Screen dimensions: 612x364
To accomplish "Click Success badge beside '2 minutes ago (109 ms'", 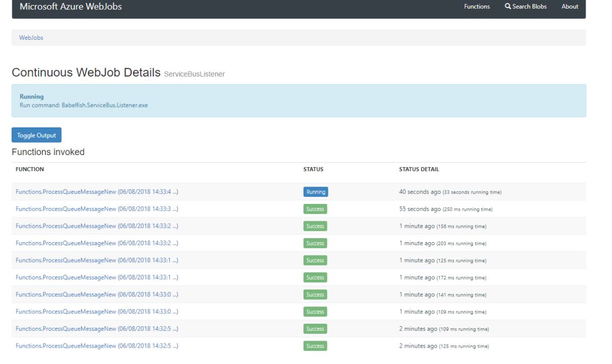I will (315, 329).
